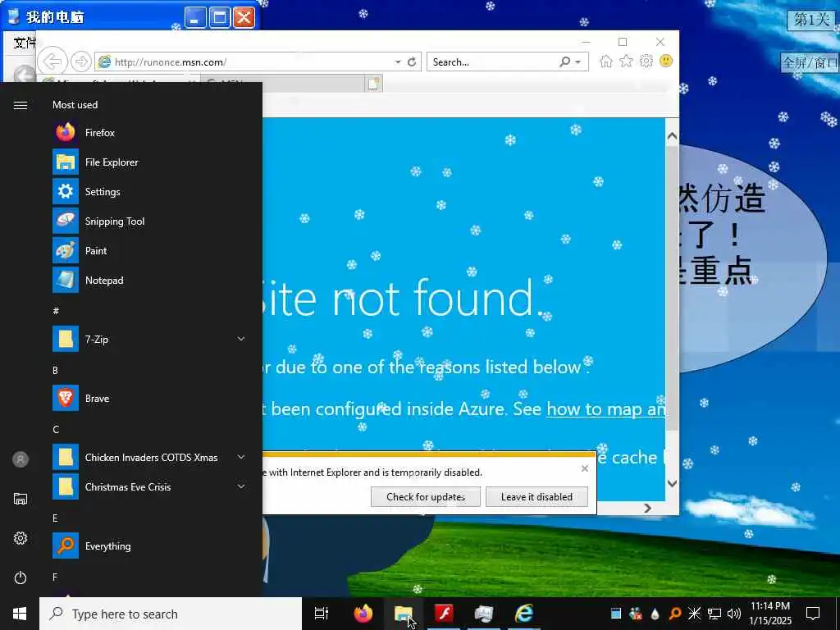
Task: Launch Paint from the Start menu
Action: coord(149,250)
